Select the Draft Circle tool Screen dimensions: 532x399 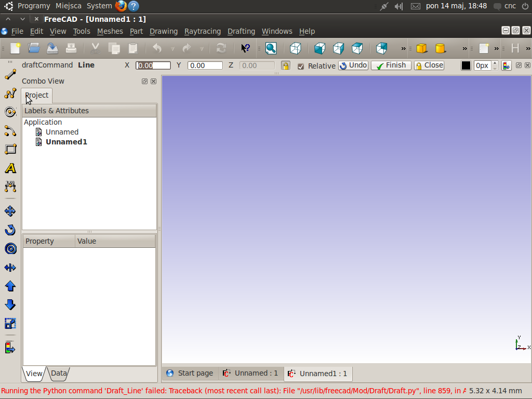10,112
